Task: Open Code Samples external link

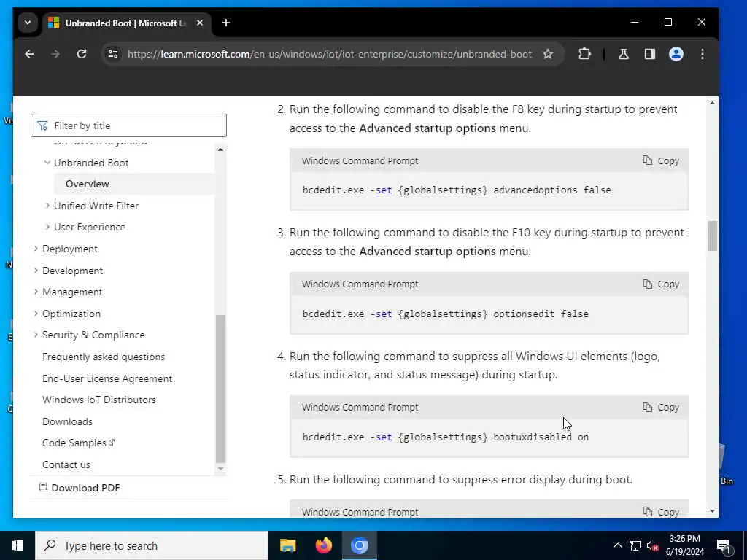Action: pos(79,443)
